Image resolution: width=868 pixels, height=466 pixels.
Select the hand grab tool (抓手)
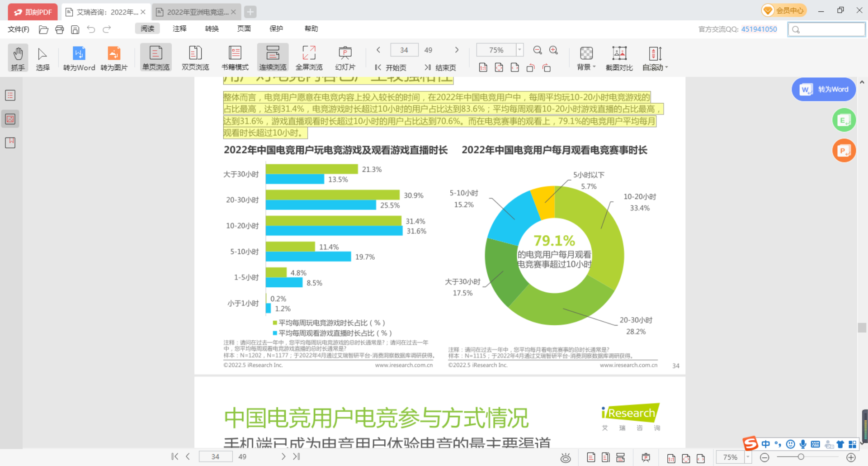18,58
